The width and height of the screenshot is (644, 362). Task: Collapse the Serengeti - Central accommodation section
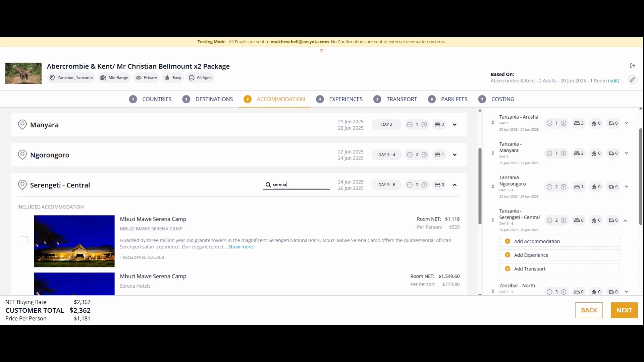(455, 185)
